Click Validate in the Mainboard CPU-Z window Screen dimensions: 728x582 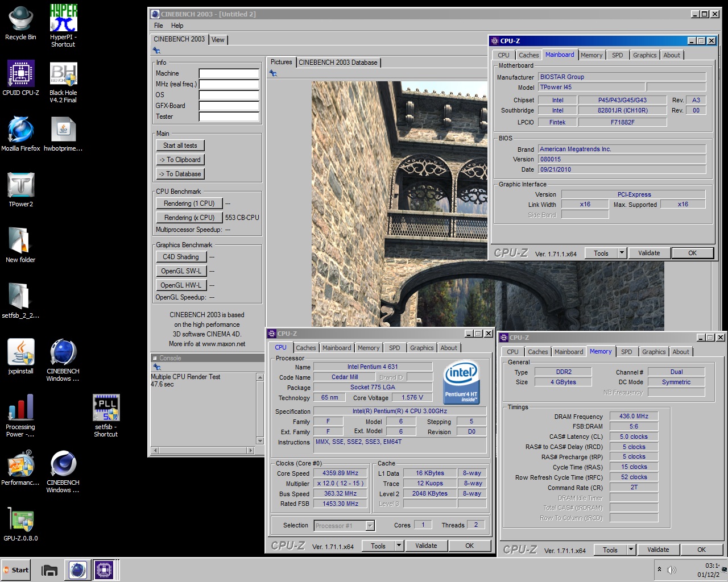649,253
